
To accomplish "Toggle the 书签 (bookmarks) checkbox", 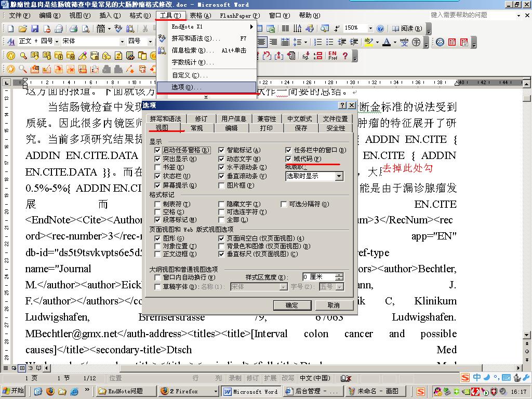I will click(158, 168).
